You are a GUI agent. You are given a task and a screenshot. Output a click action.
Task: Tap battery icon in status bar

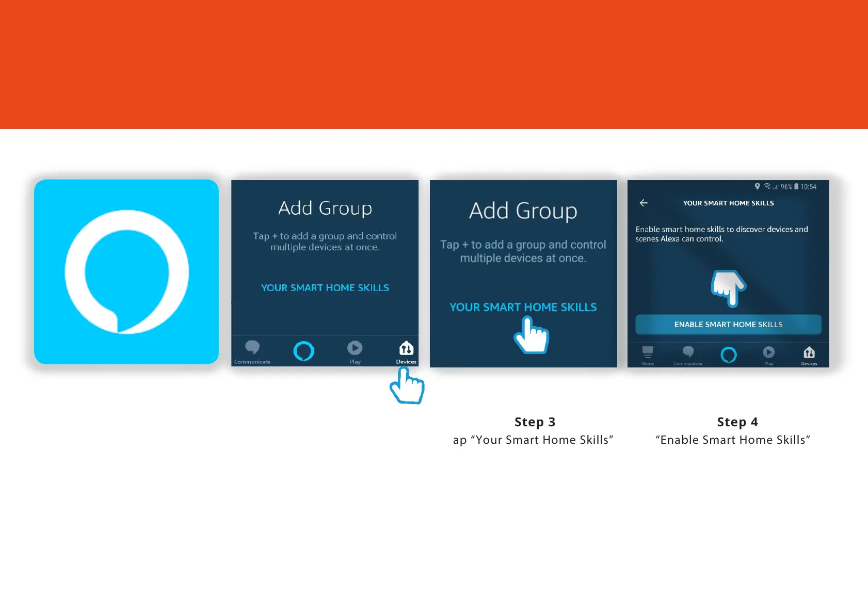point(796,186)
